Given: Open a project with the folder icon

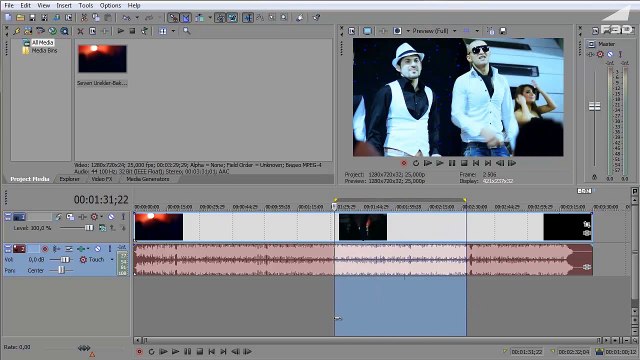Looking at the screenshot, I should pyautogui.click(x=20, y=18).
